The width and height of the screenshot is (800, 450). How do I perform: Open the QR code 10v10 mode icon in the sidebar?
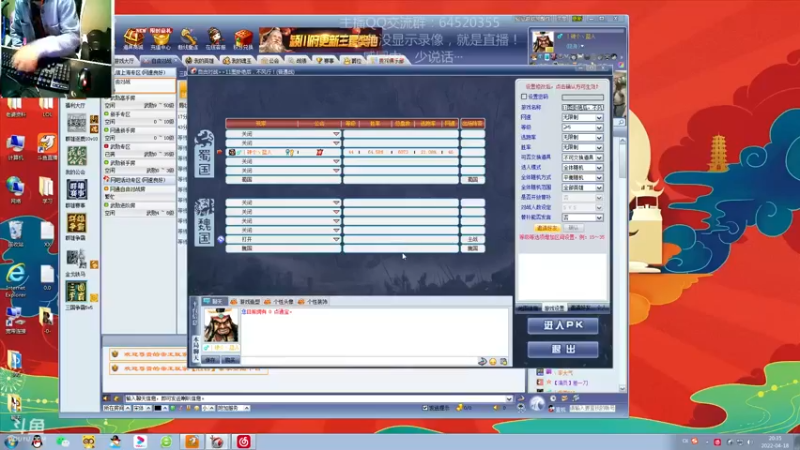pos(77,123)
